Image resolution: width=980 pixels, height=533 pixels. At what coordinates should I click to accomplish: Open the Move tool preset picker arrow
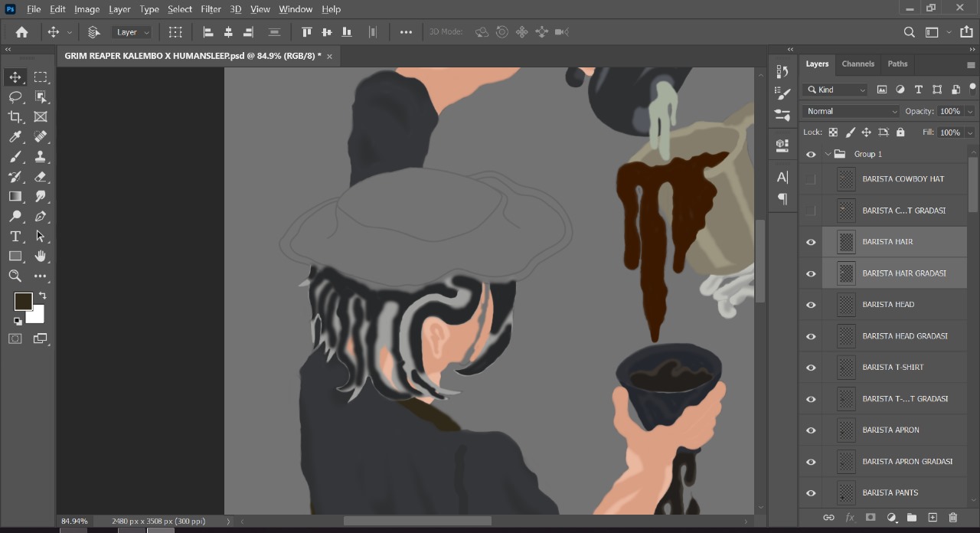(x=70, y=32)
